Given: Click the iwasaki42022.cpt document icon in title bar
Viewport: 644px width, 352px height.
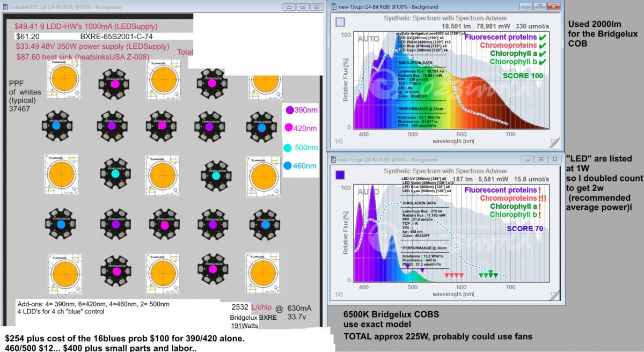Looking at the screenshot, I should pos(6,8).
